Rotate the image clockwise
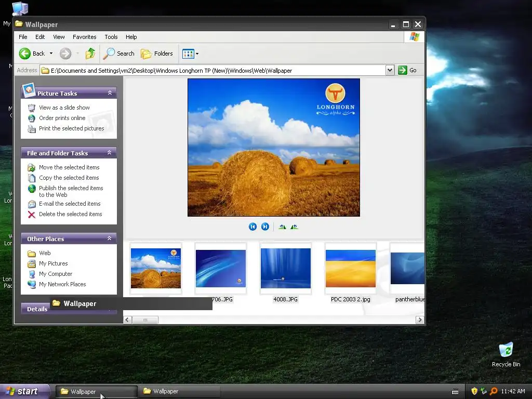532x399 pixels. 282,227
